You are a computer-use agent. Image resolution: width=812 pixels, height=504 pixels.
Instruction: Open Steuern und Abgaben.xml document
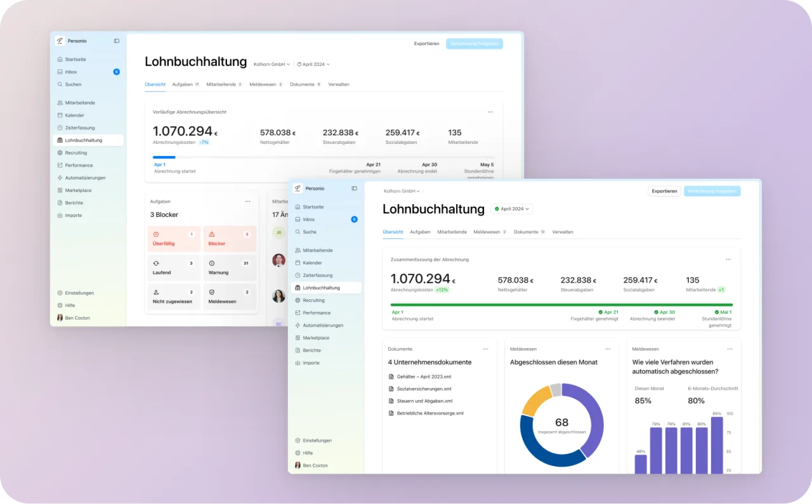[x=421, y=401]
